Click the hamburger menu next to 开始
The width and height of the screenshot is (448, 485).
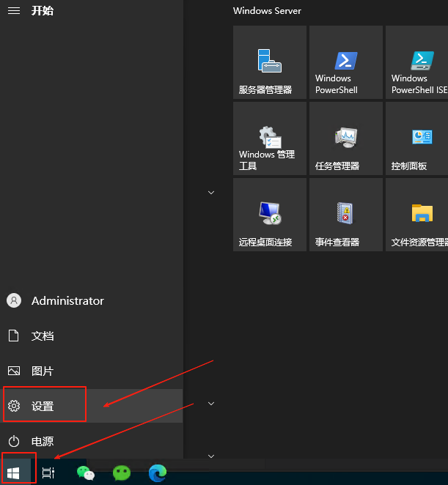[x=14, y=11]
